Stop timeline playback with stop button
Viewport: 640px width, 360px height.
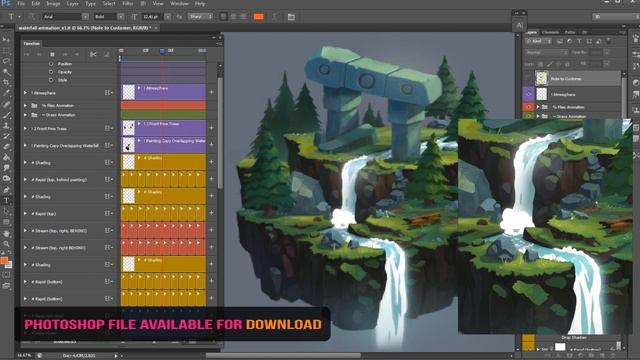tap(52, 54)
